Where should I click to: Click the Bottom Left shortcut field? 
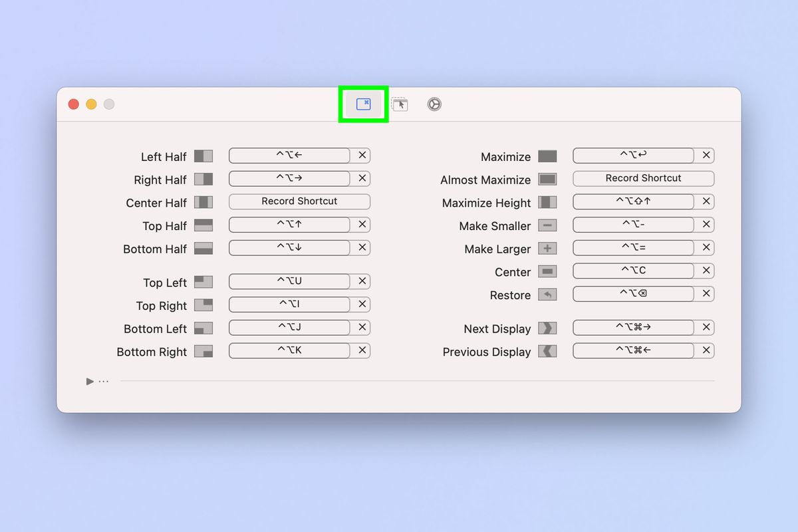click(x=290, y=327)
